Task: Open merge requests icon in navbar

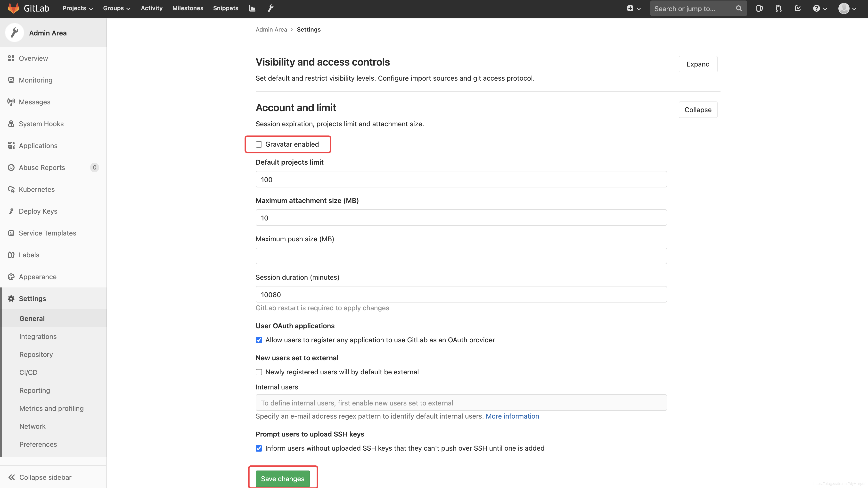Action: [x=778, y=8]
